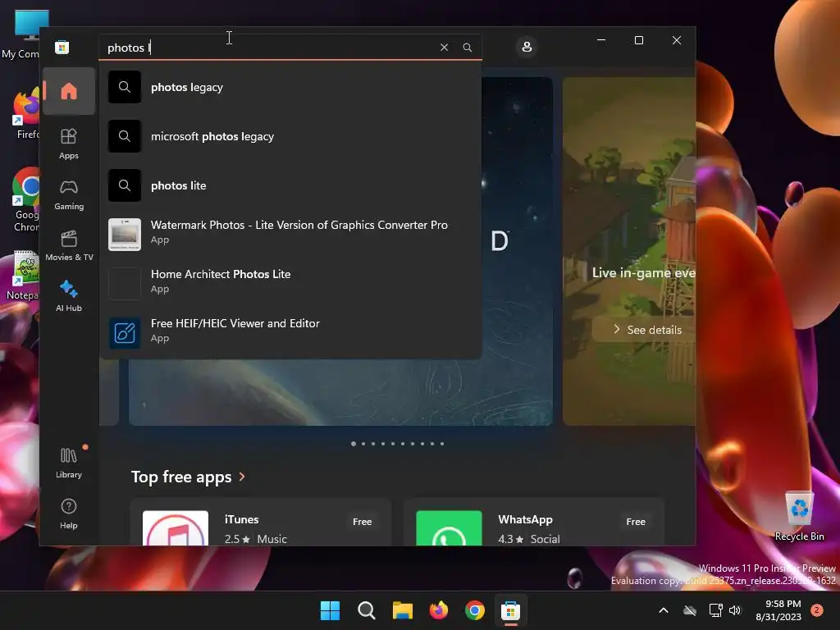Click the Free button for WhatsApp

pyautogui.click(x=636, y=521)
